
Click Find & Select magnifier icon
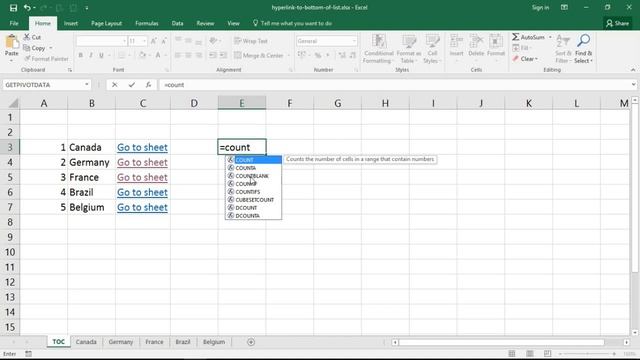(x=583, y=41)
